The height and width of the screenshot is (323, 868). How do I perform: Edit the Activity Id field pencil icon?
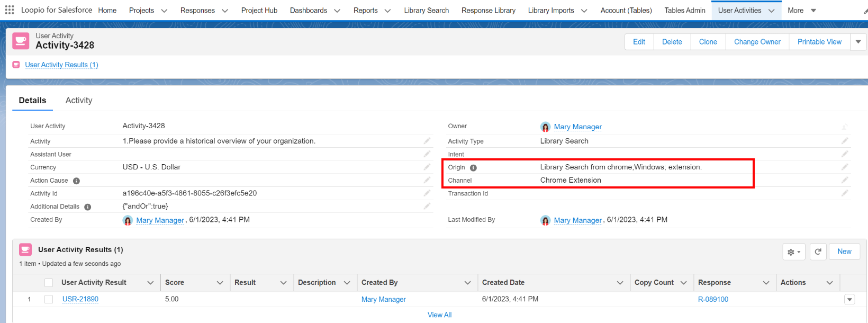coord(427,193)
